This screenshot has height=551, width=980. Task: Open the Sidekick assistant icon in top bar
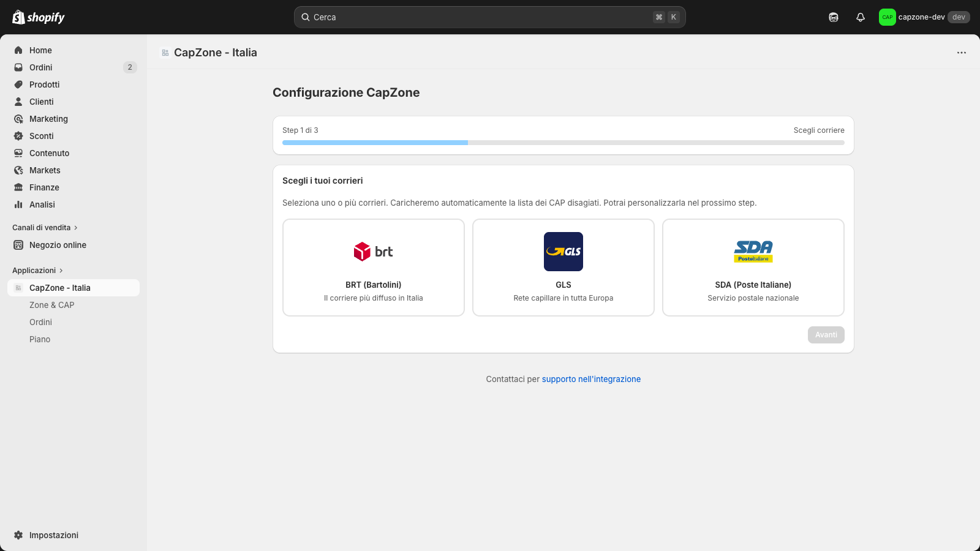point(834,17)
